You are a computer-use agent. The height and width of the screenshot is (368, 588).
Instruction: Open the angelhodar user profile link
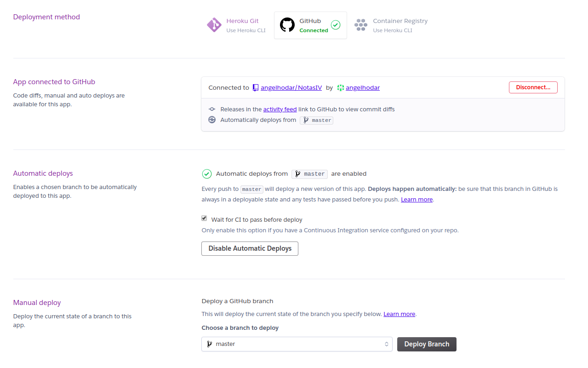pyautogui.click(x=363, y=87)
